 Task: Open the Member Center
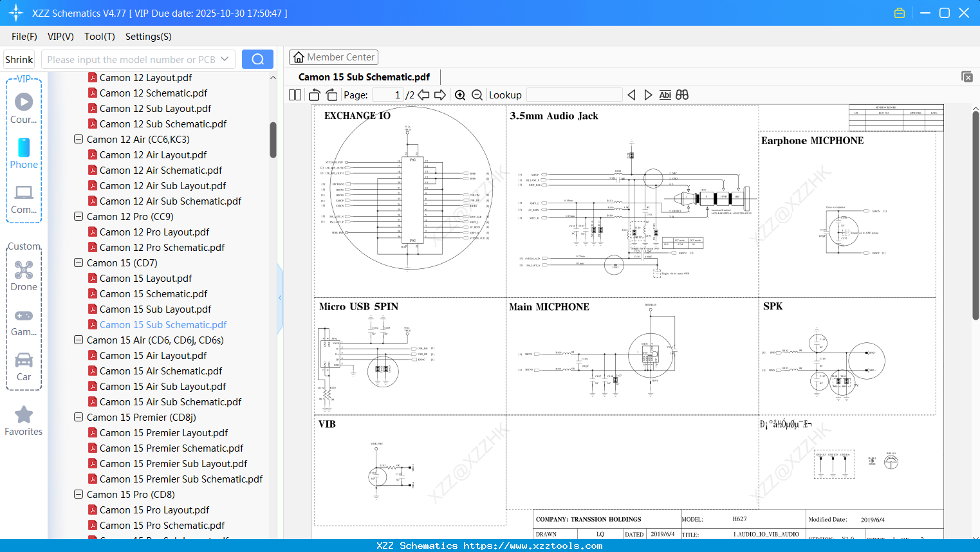(x=333, y=57)
